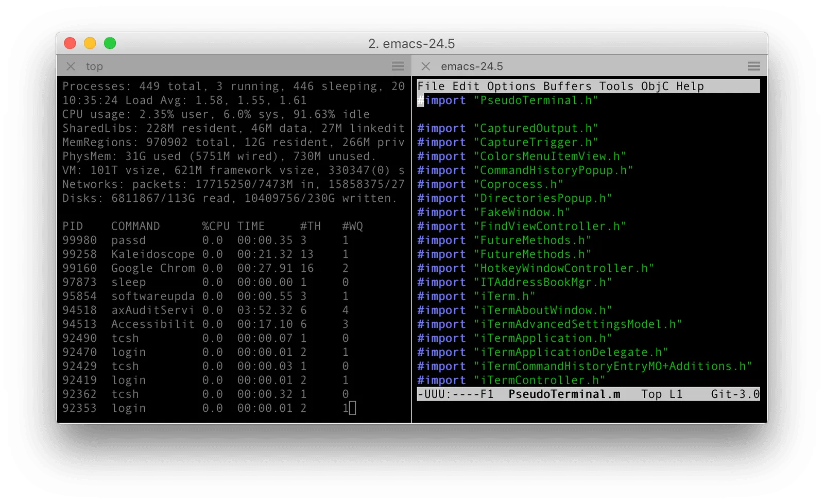Select the top tab title

pos(94,66)
